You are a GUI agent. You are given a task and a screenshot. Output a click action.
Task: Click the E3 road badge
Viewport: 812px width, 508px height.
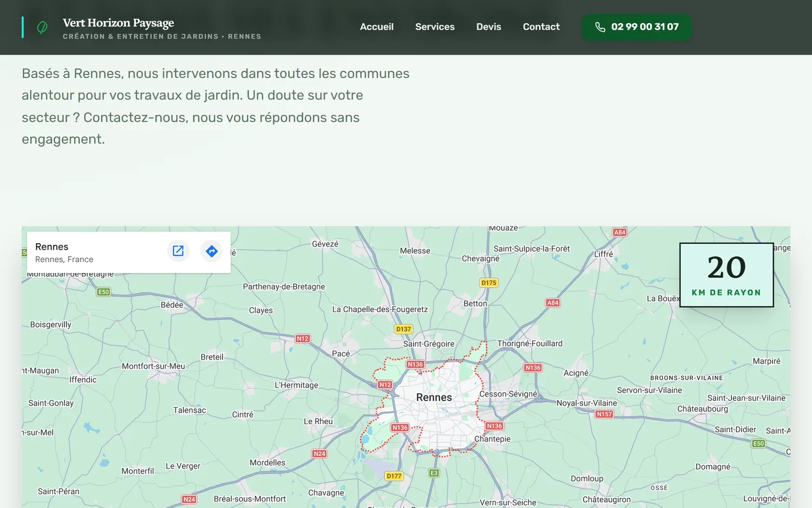pyautogui.click(x=434, y=473)
